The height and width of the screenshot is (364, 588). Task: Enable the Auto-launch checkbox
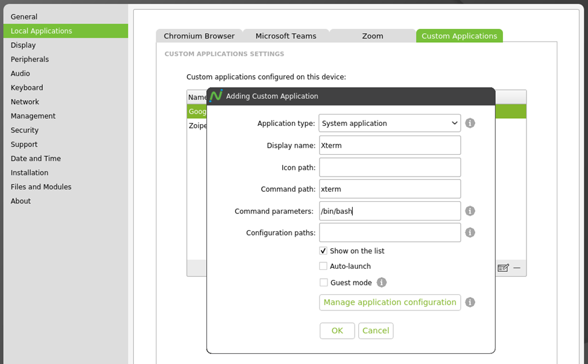click(x=323, y=266)
